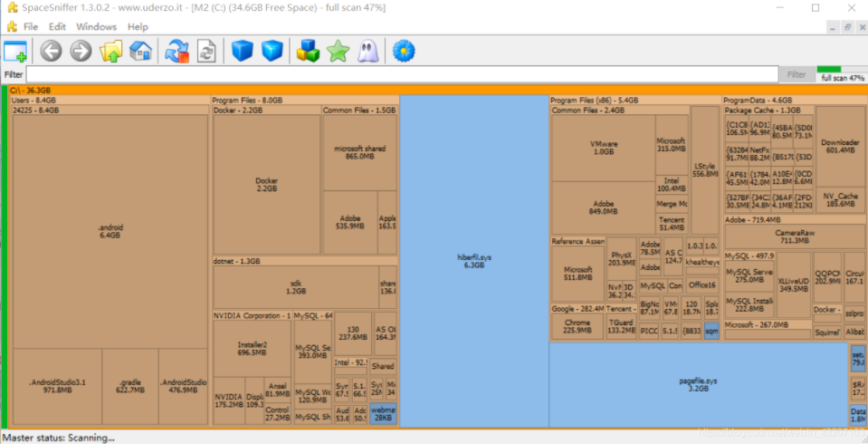Show more detail with second blue cube

coord(272,52)
